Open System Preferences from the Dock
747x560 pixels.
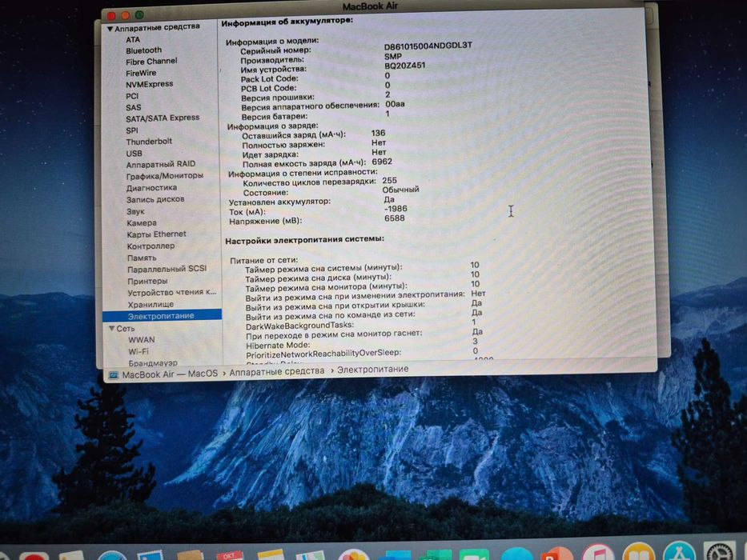(x=720, y=551)
